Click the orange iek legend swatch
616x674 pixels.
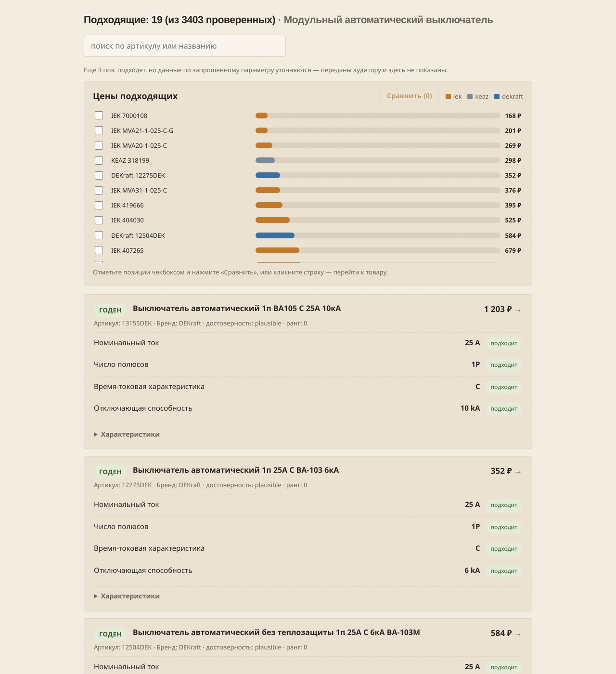coord(448,97)
